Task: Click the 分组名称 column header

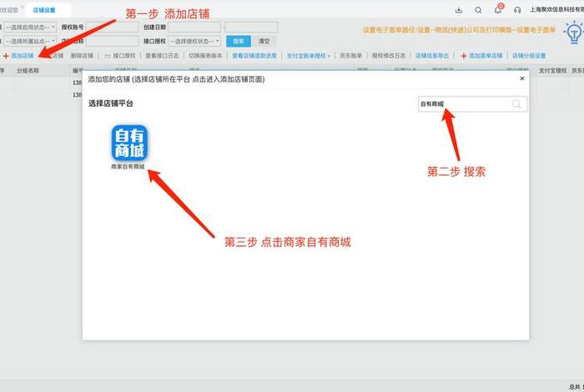Action: click(x=28, y=70)
